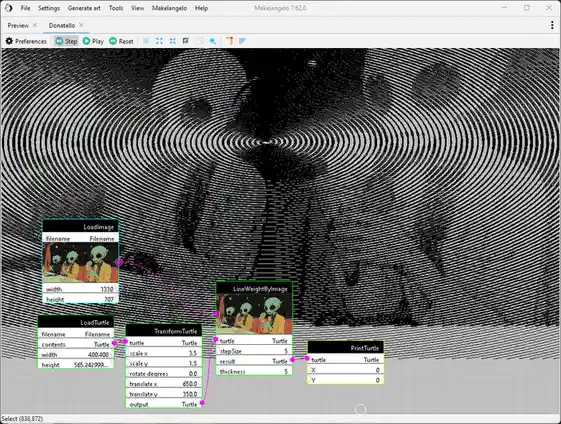561x424 pixels.
Task: Click the PrintTurtle turtle input connector
Action: pyautogui.click(x=307, y=358)
